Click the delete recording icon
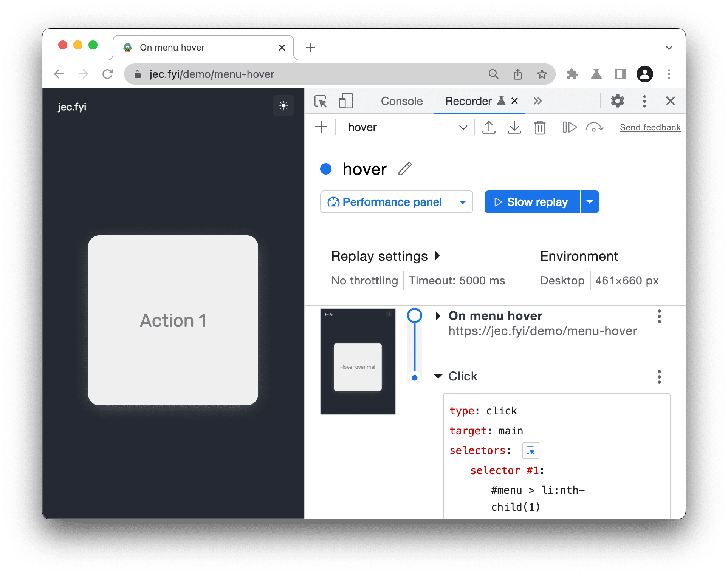The height and width of the screenshot is (575, 728). 538,128
